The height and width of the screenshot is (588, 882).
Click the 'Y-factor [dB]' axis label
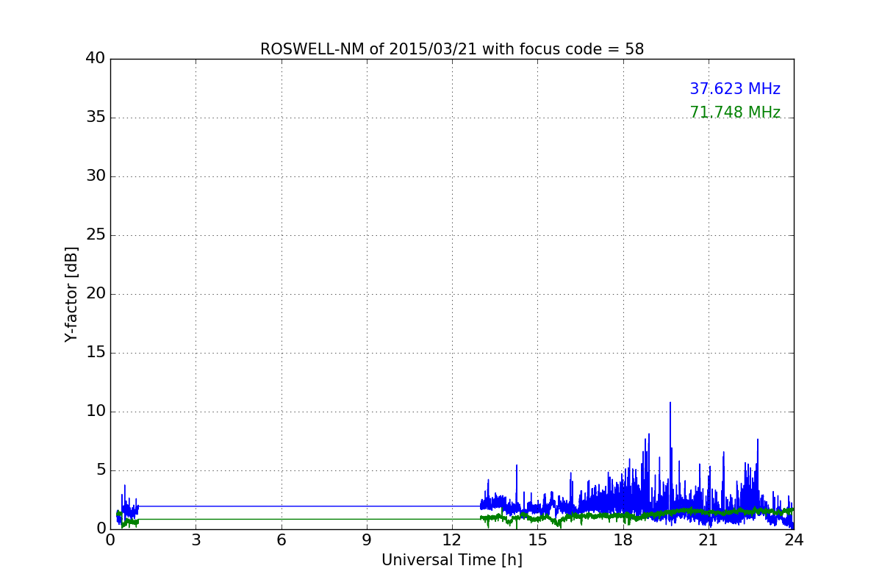point(71,294)
